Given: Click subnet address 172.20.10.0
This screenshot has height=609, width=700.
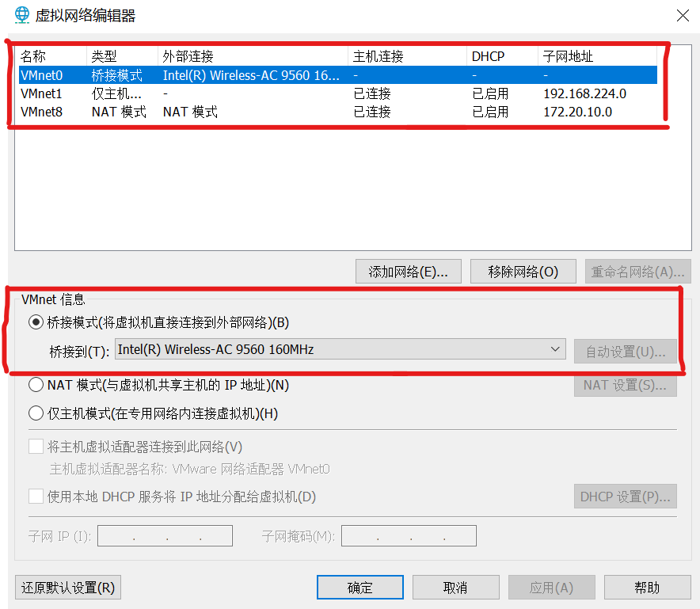Looking at the screenshot, I should click(577, 112).
